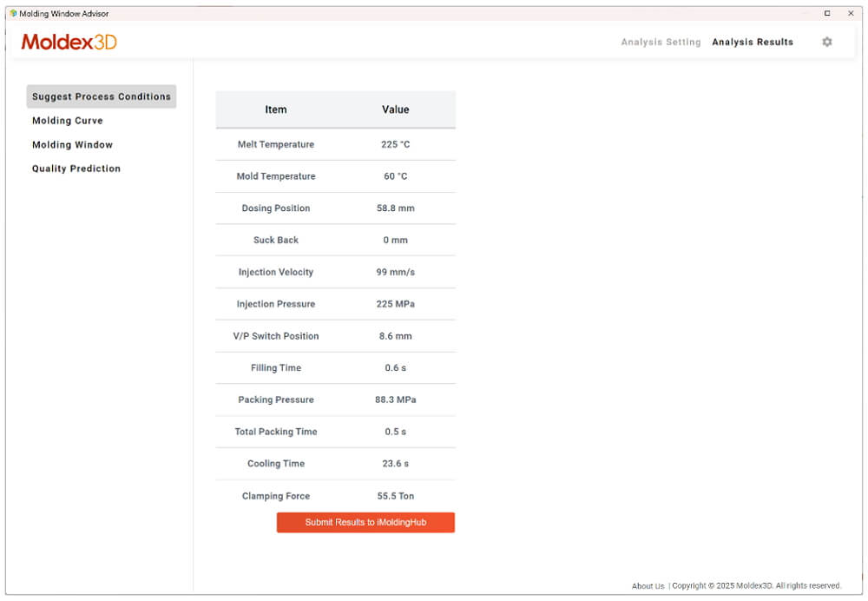Select the Clamping Force row label
Image resolution: width=868 pixels, height=601 pixels.
276,496
